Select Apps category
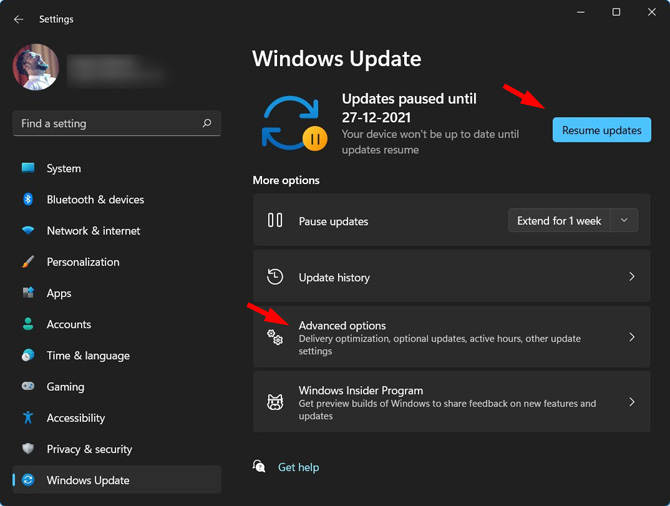Viewport: 670px width, 506px height. pos(117,293)
